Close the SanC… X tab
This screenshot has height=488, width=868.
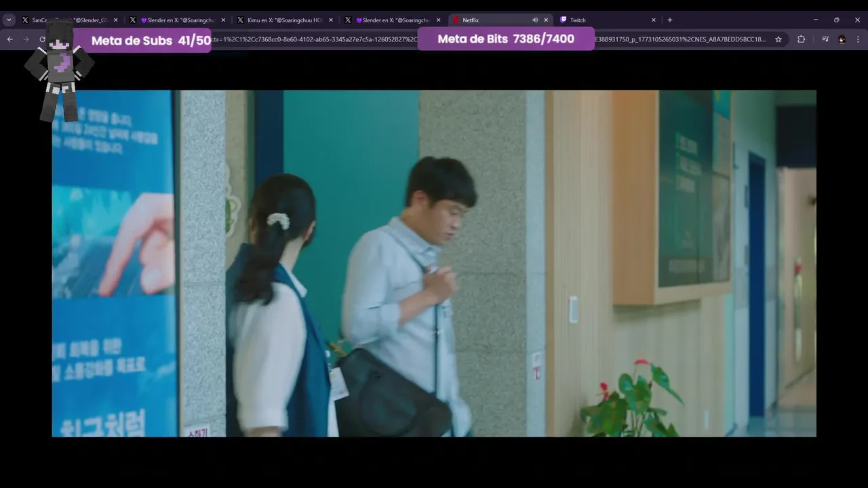115,20
